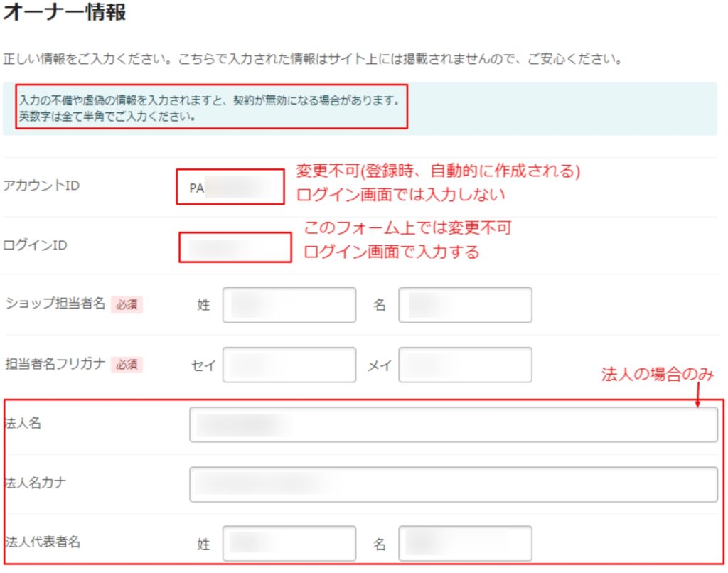Click the 姓 field for 法人代表者名

coord(289,544)
